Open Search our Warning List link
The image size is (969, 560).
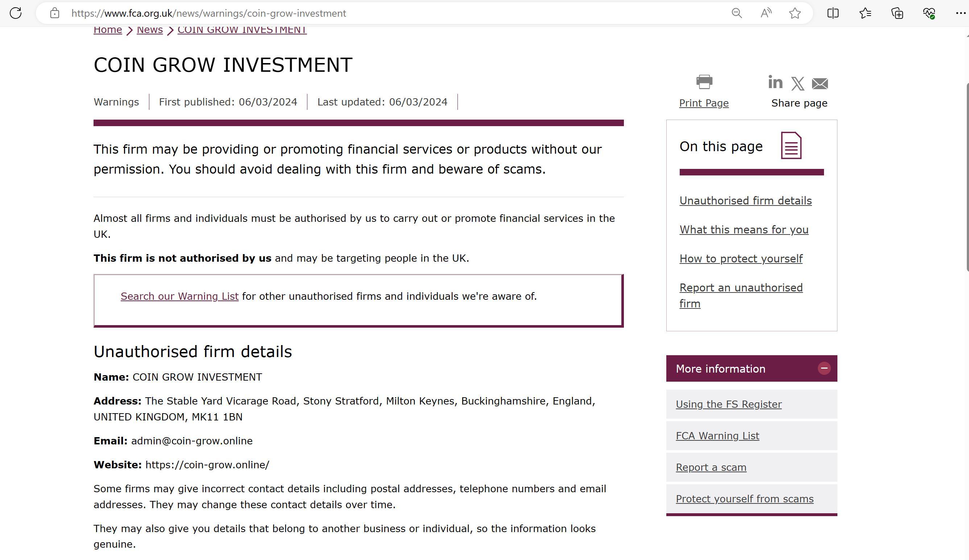click(179, 296)
